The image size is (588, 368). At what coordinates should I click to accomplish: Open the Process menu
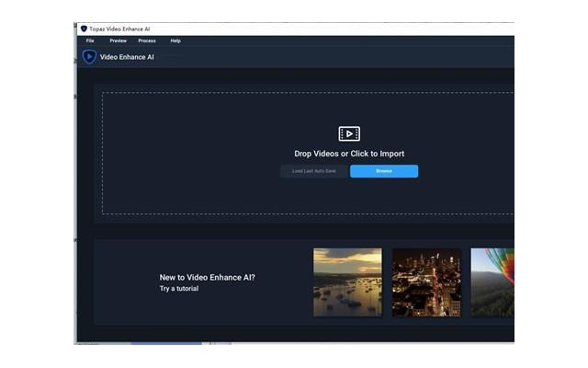(x=147, y=40)
